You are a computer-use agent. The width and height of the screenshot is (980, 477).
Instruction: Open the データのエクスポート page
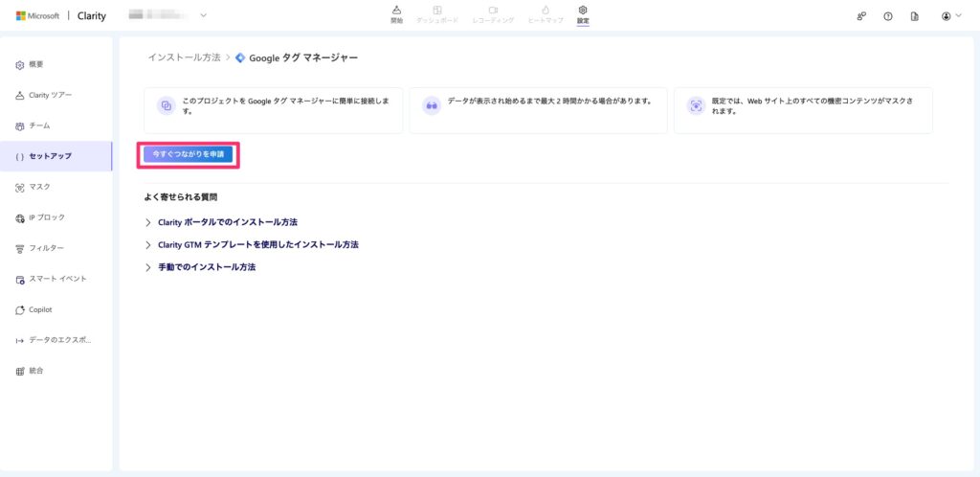coord(59,340)
